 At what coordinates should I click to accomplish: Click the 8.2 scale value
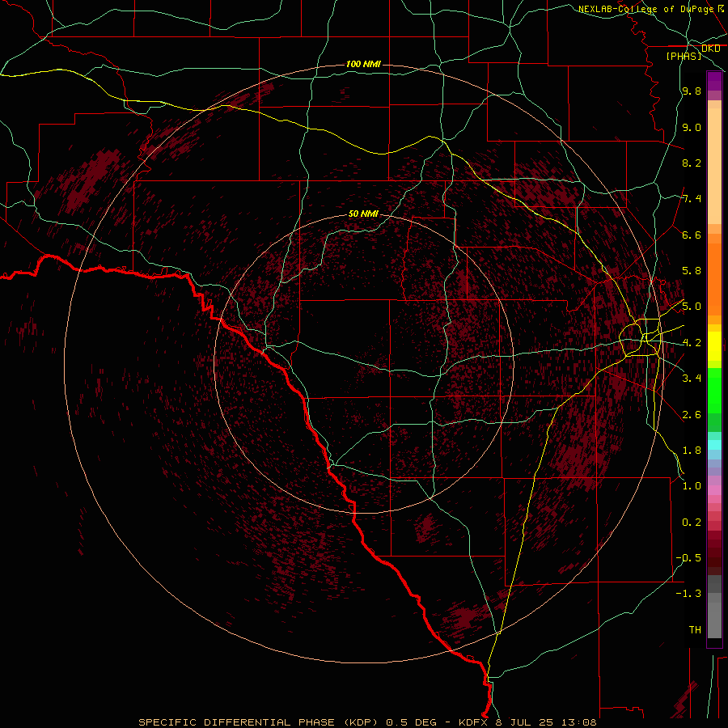[x=692, y=163]
